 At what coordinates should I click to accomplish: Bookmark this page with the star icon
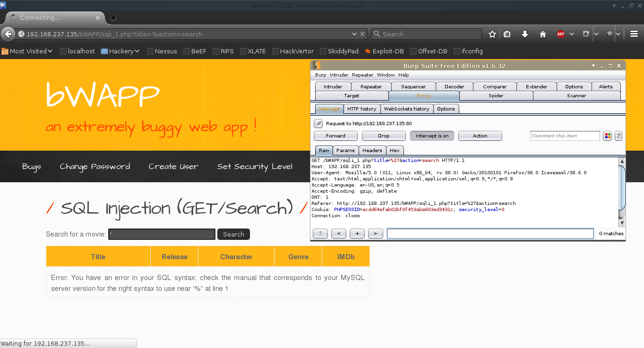[x=492, y=34]
